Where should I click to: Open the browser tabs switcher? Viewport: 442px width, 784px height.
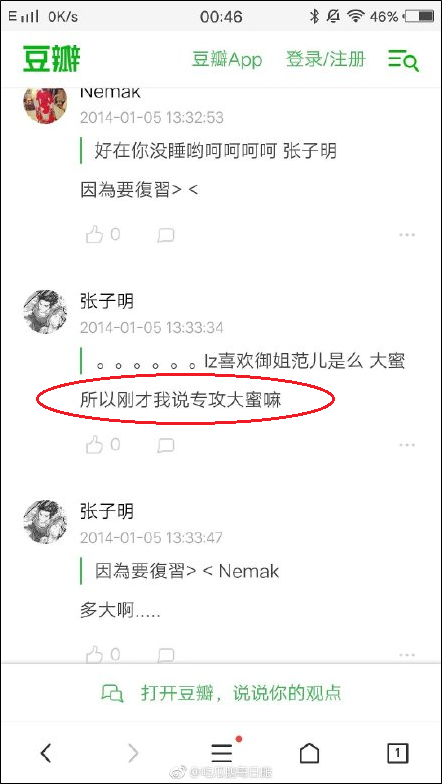coord(398,752)
